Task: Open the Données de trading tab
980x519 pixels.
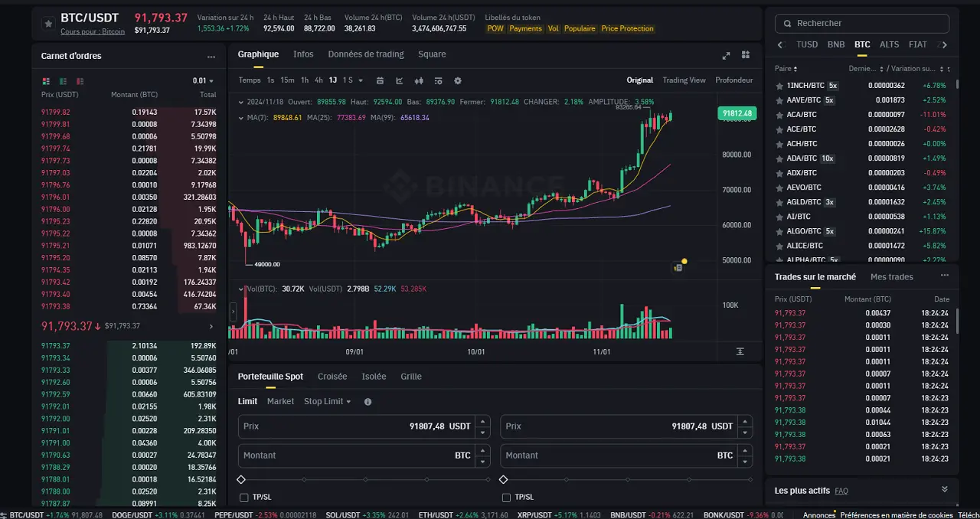Action: 366,54
